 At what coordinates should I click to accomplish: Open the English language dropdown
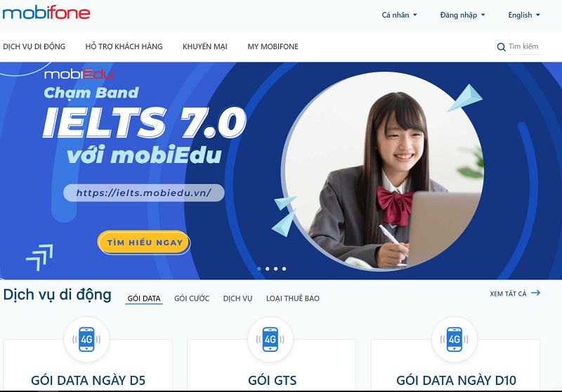pos(524,15)
